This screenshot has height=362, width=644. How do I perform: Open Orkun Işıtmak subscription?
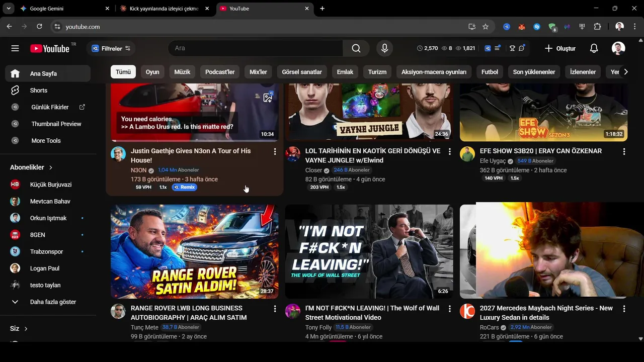[48, 218]
